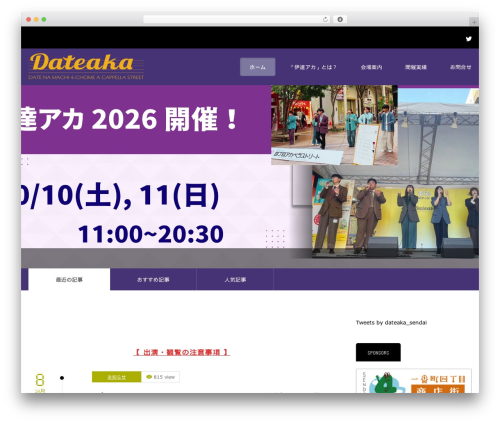The height and width of the screenshot is (423, 500).
Task: Click the post date number 8
Action: 40,380
